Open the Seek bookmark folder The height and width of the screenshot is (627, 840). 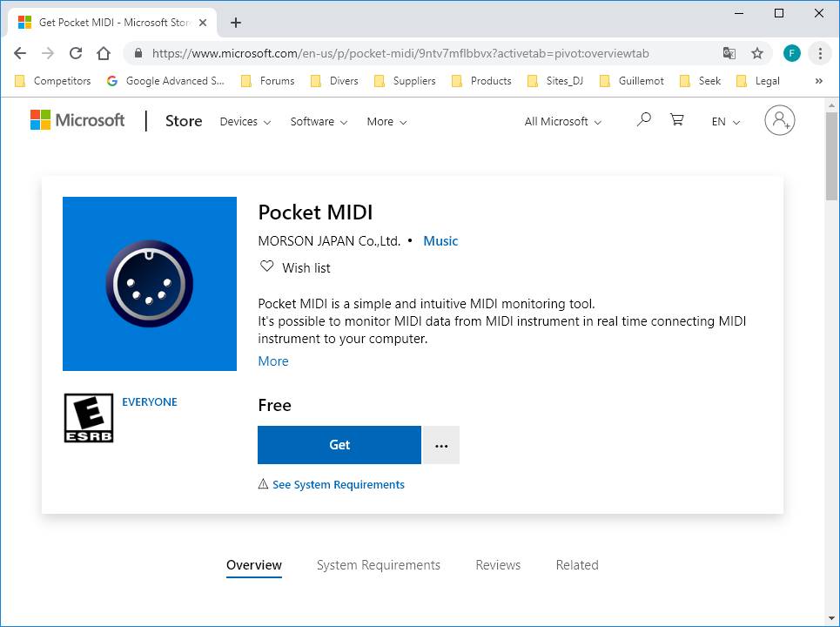click(700, 81)
